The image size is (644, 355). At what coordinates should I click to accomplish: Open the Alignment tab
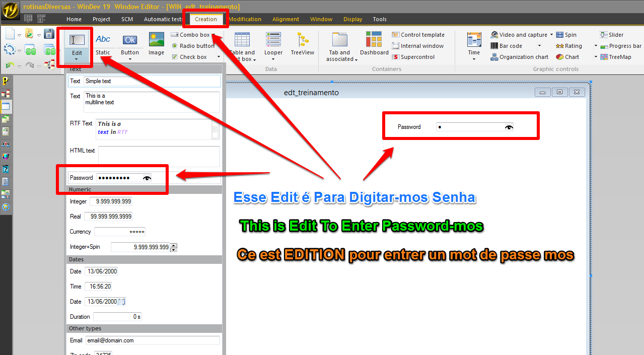286,19
